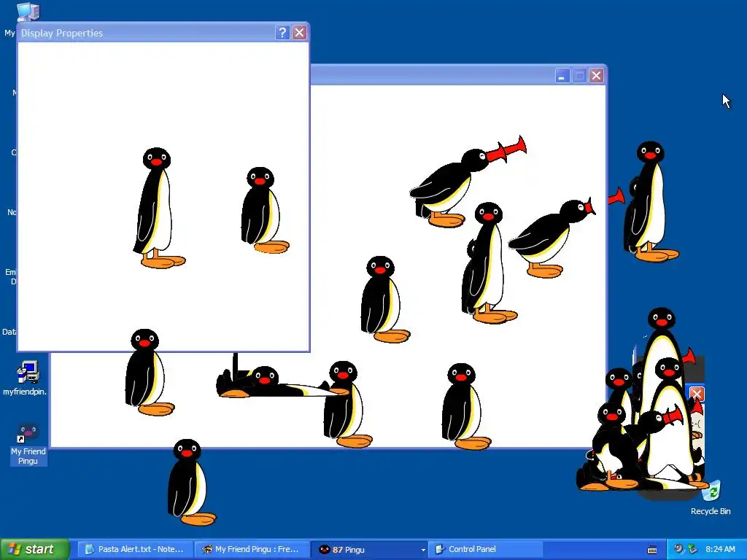Image resolution: width=747 pixels, height=560 pixels.
Task: Minimize the untitled white window
Action: point(562,76)
